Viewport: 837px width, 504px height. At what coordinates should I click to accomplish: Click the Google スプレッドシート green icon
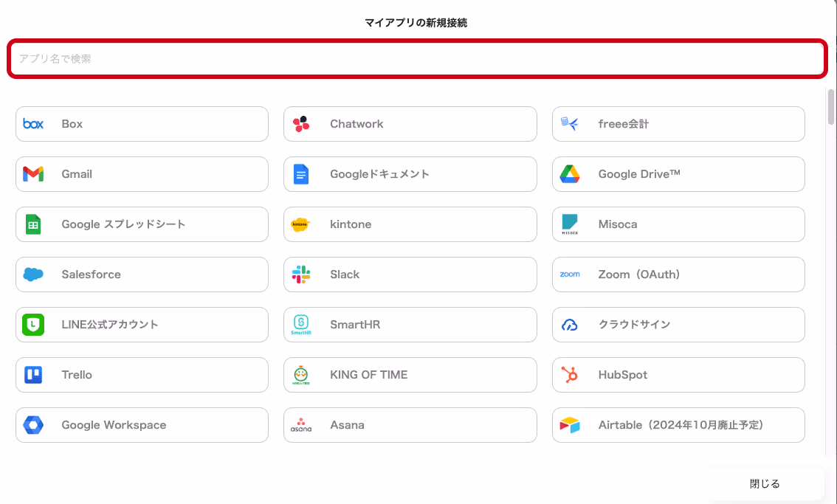point(33,224)
